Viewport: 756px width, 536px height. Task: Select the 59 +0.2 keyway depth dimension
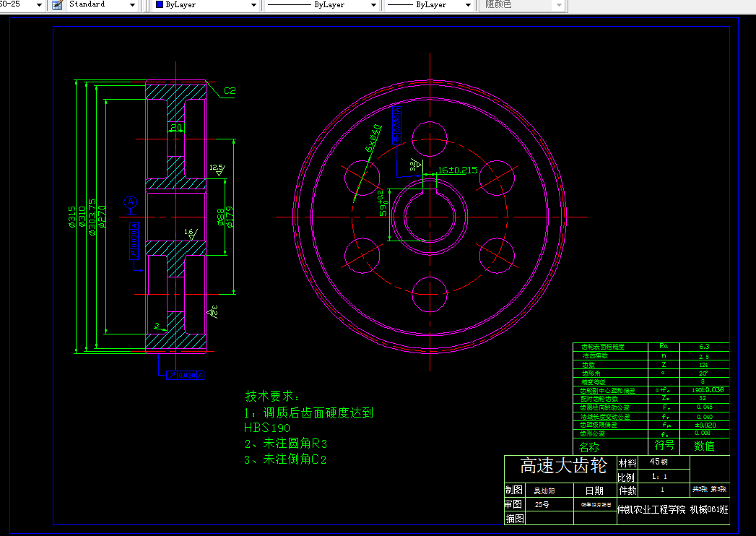383,203
